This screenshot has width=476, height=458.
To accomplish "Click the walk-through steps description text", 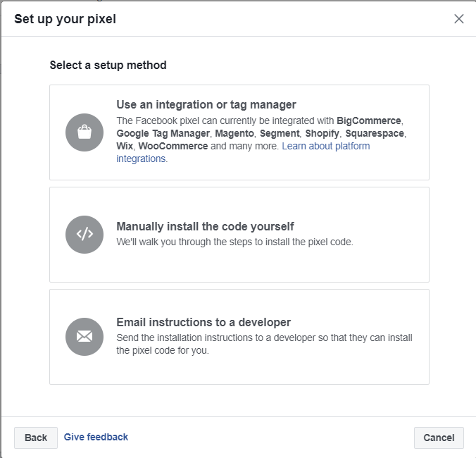I will tap(234, 242).
